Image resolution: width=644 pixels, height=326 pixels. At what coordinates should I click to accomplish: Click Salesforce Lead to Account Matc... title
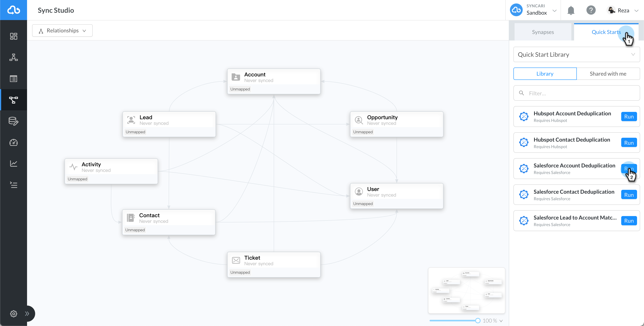pyautogui.click(x=575, y=217)
